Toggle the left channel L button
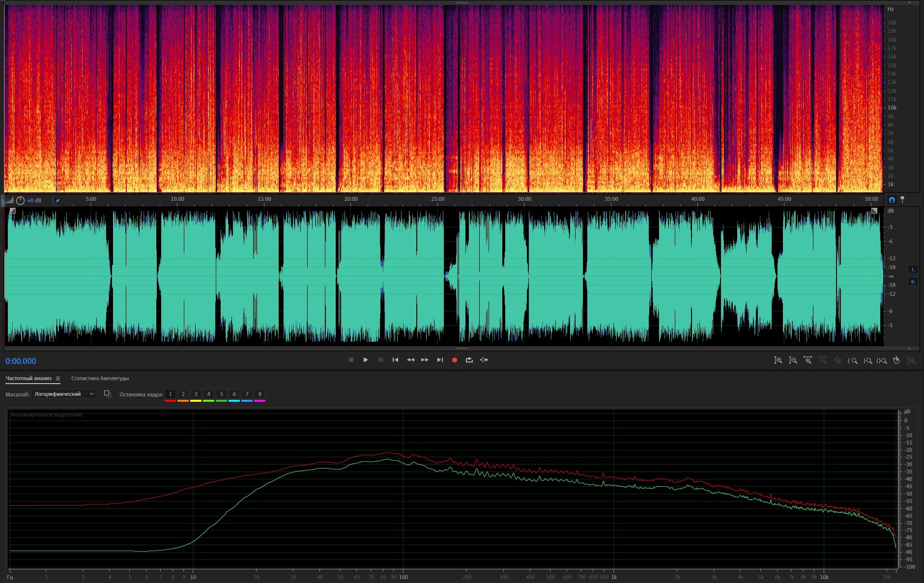This screenshot has width=924, height=583. pyautogui.click(x=913, y=269)
